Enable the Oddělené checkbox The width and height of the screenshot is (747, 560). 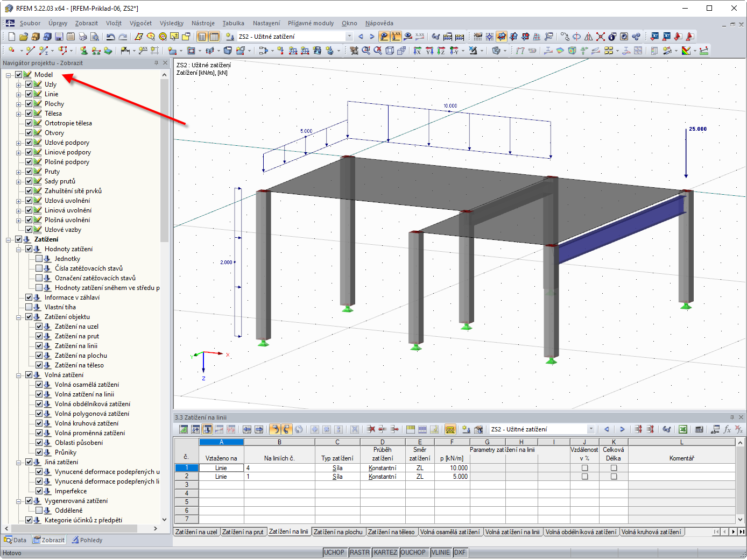point(39,511)
